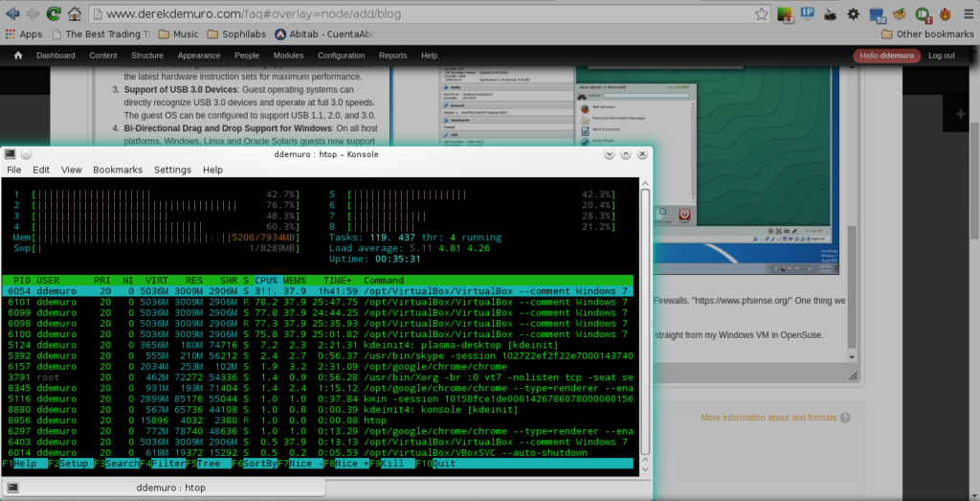This screenshot has width=980, height=501.
Task: Go back with the browser back arrow
Action: [x=11, y=12]
